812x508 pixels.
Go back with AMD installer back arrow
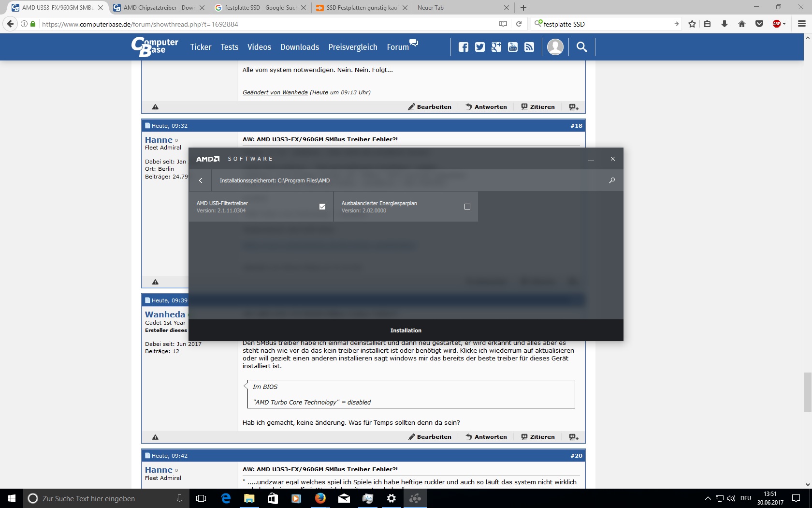(x=201, y=180)
